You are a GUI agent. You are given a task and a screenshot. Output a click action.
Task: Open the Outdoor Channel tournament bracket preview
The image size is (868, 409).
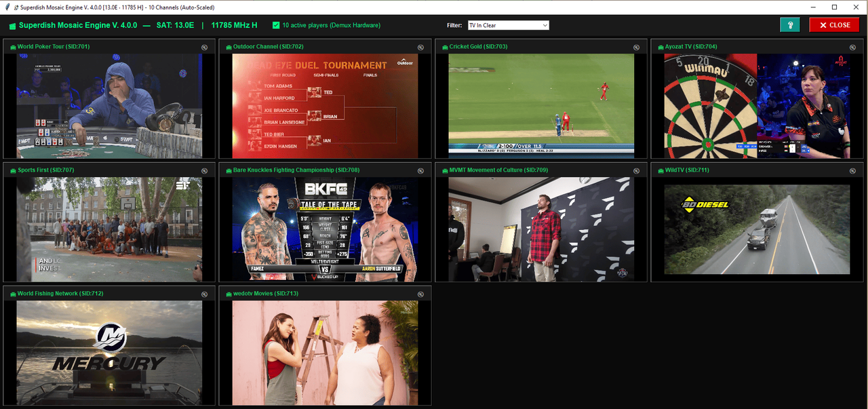[x=325, y=106]
